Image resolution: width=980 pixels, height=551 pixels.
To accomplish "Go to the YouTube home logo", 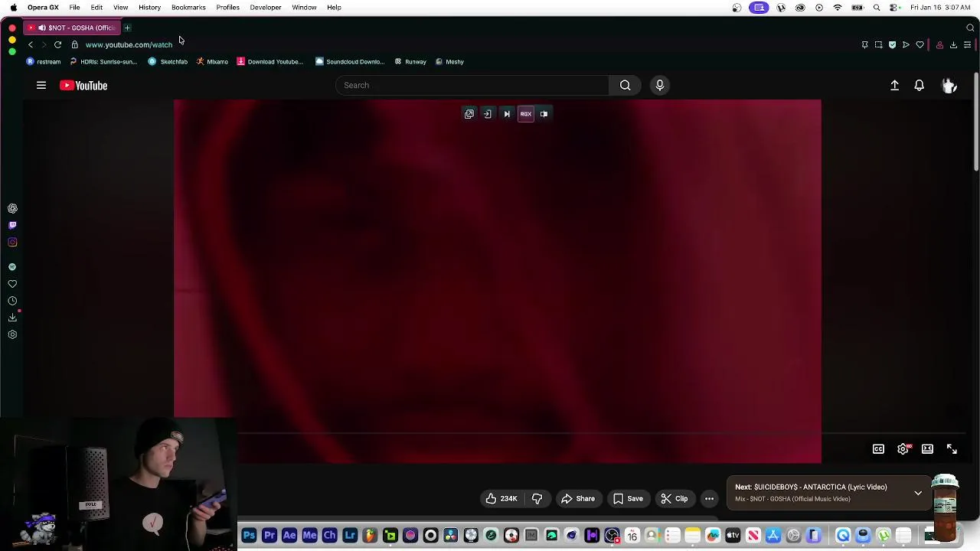I will 83,86.
